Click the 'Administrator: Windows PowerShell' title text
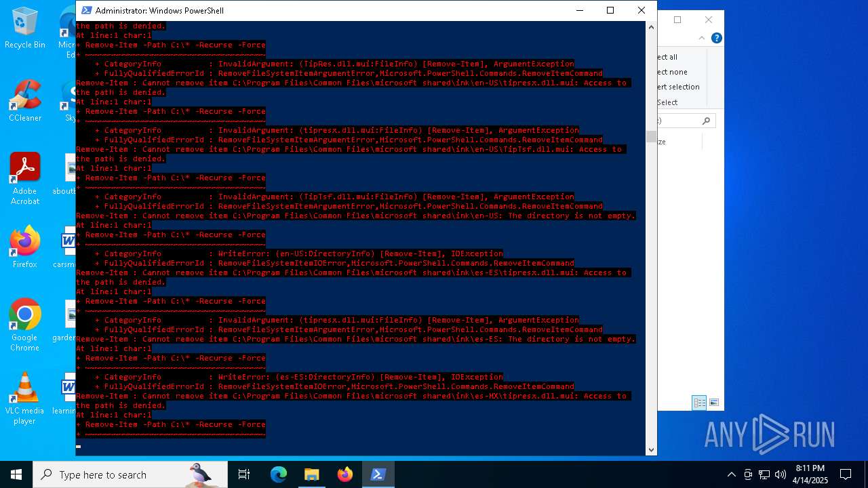868x488 pixels. (x=159, y=10)
